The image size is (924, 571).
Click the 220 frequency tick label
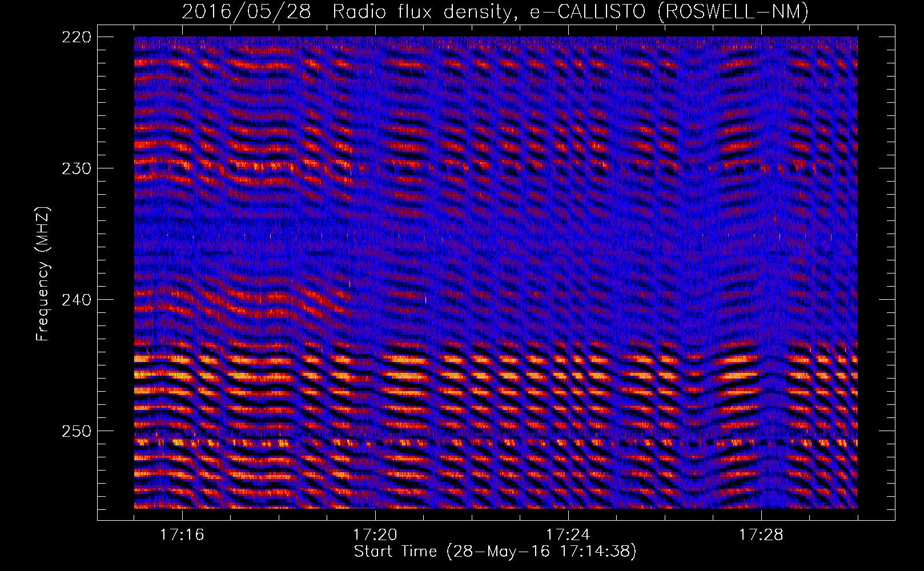(x=76, y=37)
